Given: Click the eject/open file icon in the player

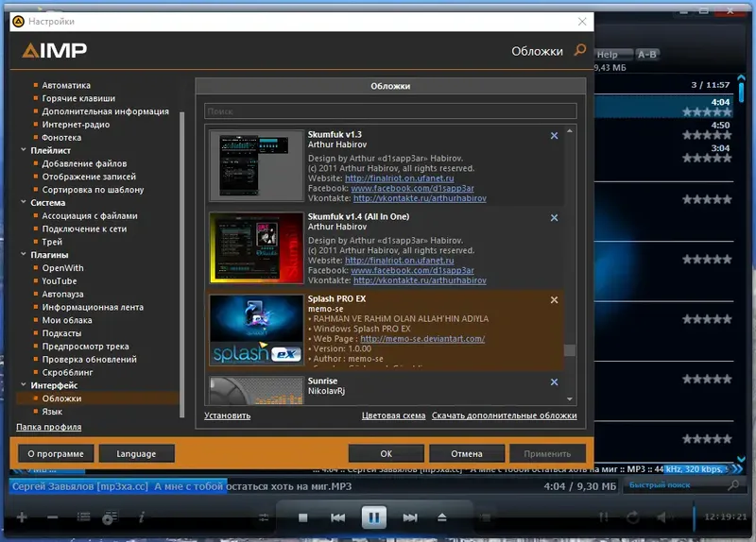Looking at the screenshot, I should tap(441, 517).
